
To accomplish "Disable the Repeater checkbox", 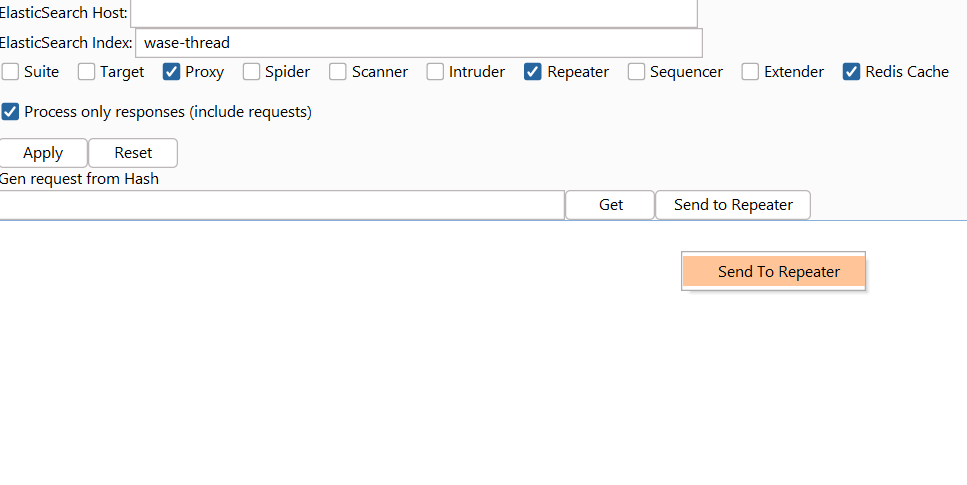I will pyautogui.click(x=533, y=72).
